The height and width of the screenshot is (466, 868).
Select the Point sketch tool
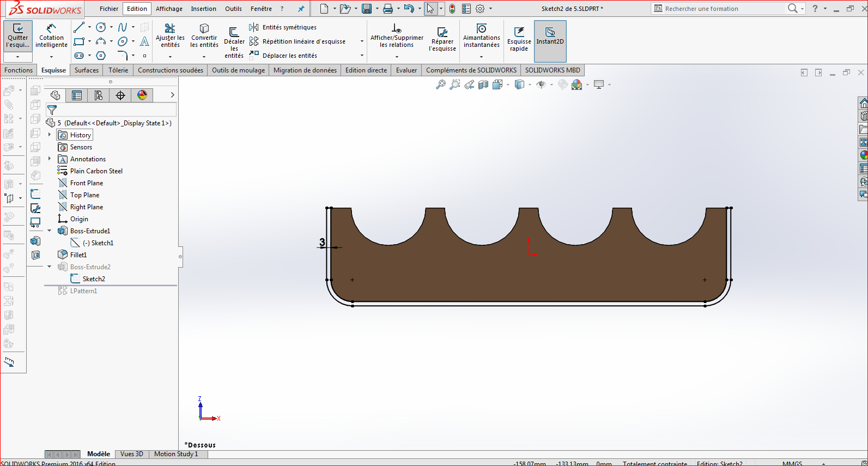coord(144,56)
